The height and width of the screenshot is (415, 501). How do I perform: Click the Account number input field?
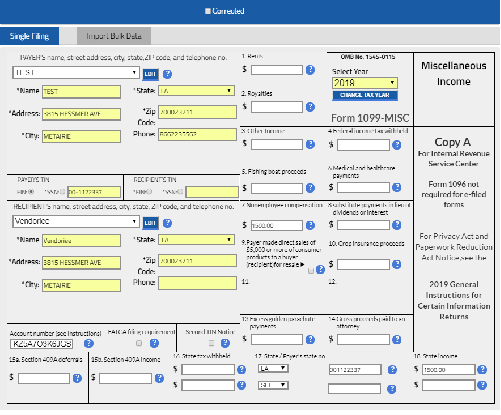click(x=42, y=344)
